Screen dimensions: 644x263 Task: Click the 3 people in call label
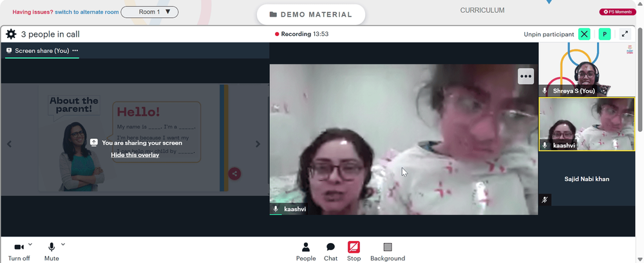coord(50,34)
